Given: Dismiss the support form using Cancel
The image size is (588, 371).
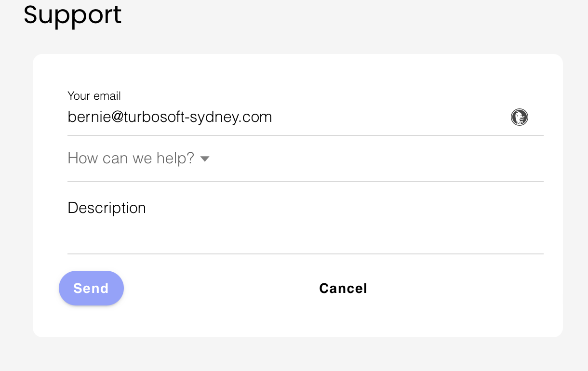Looking at the screenshot, I should 343,288.
